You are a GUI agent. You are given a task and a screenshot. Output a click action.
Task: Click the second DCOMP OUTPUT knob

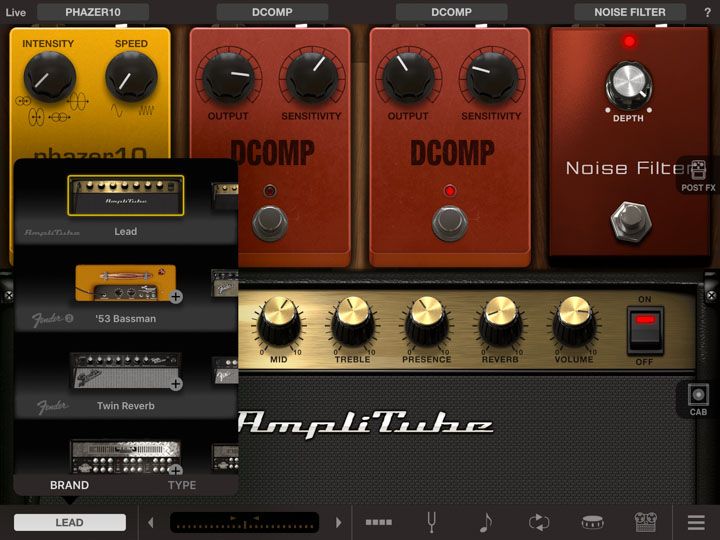[x=408, y=77]
